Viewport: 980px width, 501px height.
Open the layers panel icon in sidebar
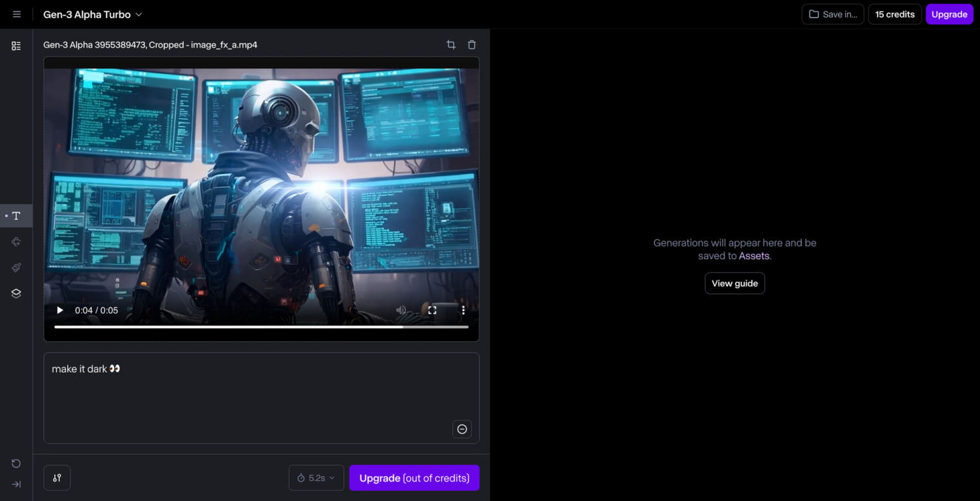click(15, 293)
